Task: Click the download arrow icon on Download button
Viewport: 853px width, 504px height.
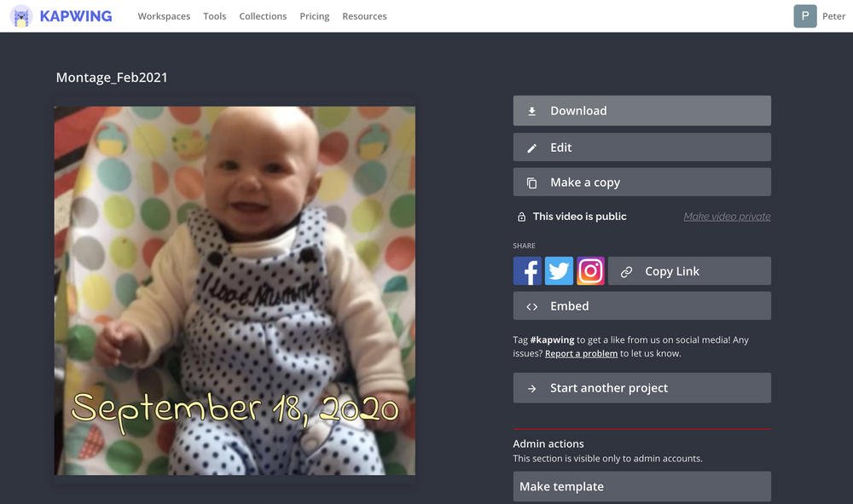Action: 531,110
